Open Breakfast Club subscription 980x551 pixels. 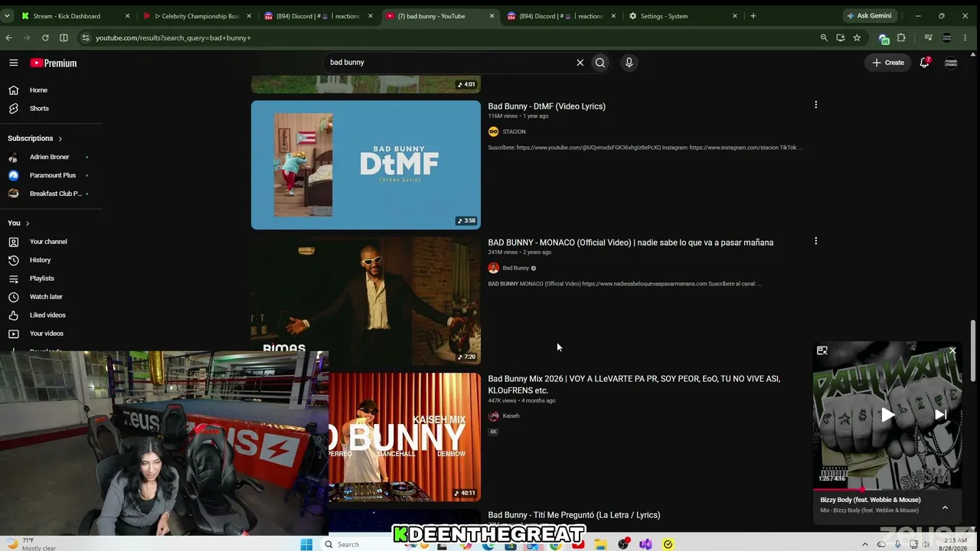tap(55, 194)
